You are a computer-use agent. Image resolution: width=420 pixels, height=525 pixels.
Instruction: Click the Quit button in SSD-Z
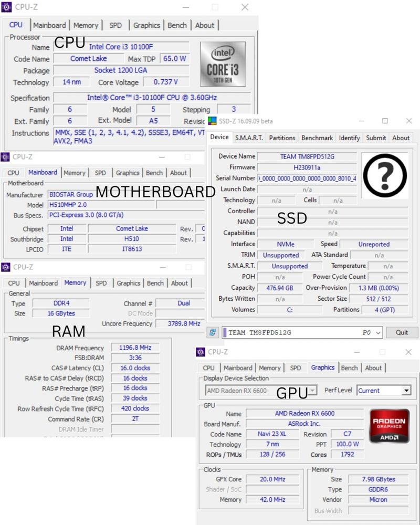402,332
